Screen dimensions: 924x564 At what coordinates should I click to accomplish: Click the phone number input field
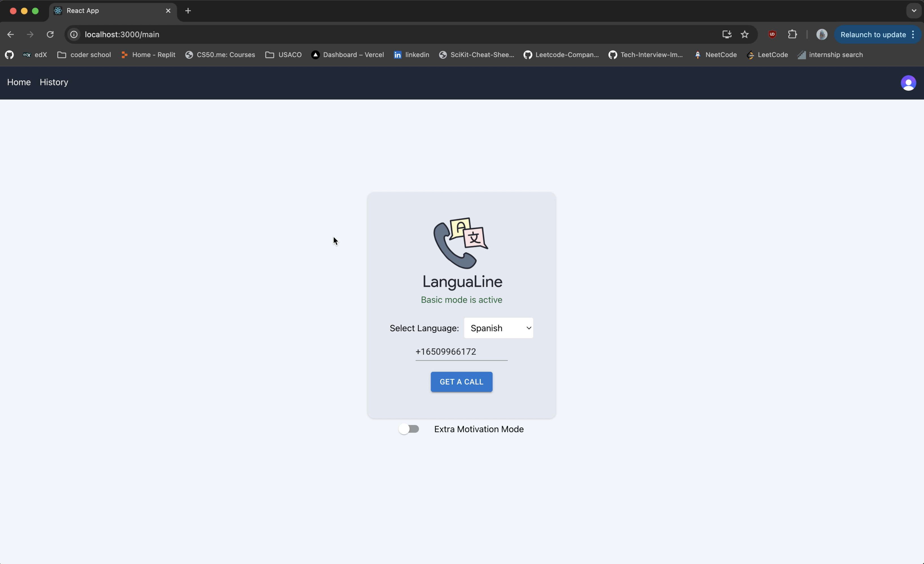tap(461, 352)
